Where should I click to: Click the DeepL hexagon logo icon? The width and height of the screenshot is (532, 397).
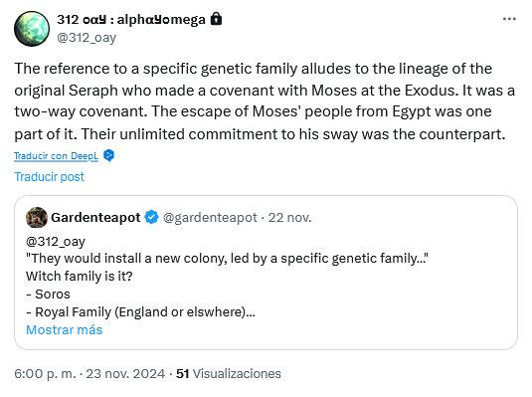[x=108, y=155]
